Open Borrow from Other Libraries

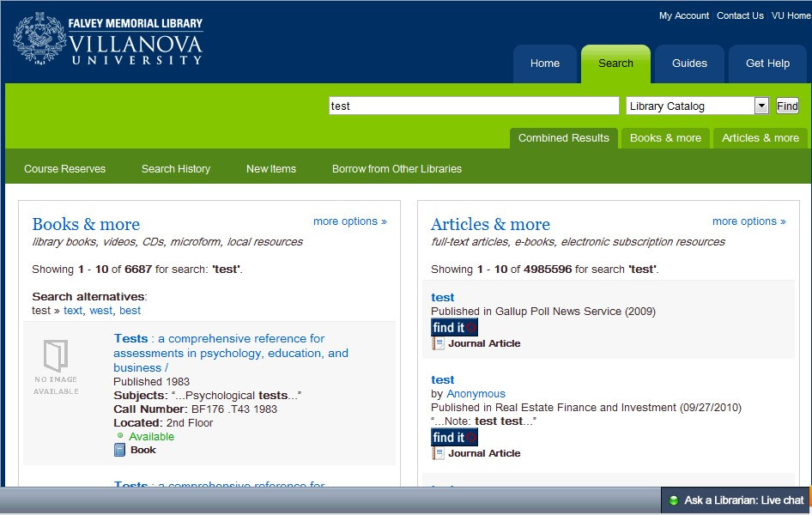pos(397,169)
